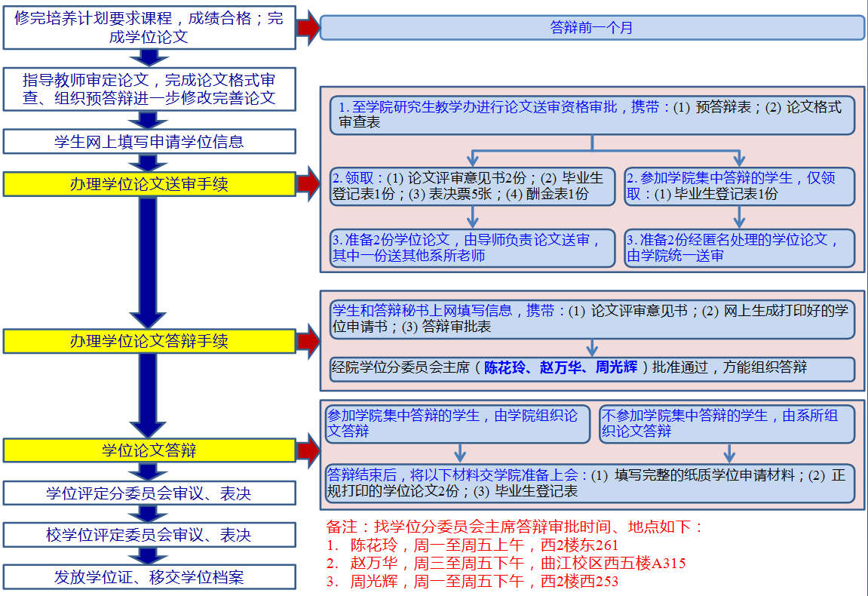Select the yellow 办理学位论文答辩手续 box
This screenshot has width=868, height=596.
[149, 341]
